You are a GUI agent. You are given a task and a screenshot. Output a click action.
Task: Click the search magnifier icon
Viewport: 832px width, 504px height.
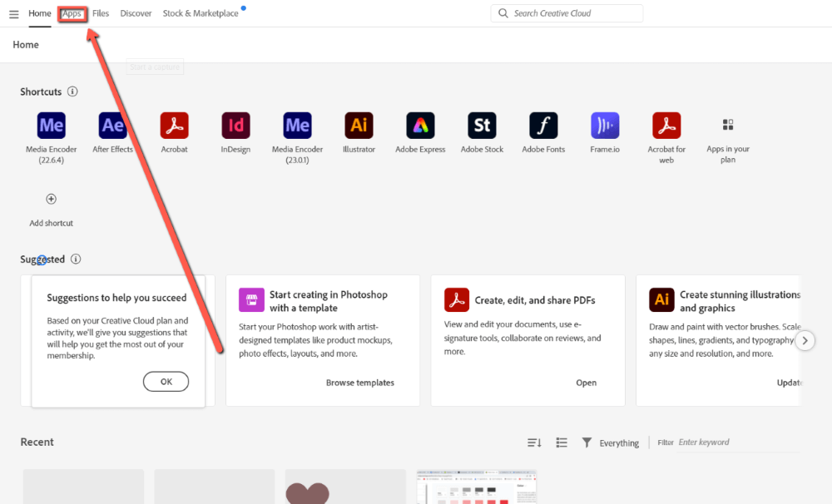click(503, 13)
